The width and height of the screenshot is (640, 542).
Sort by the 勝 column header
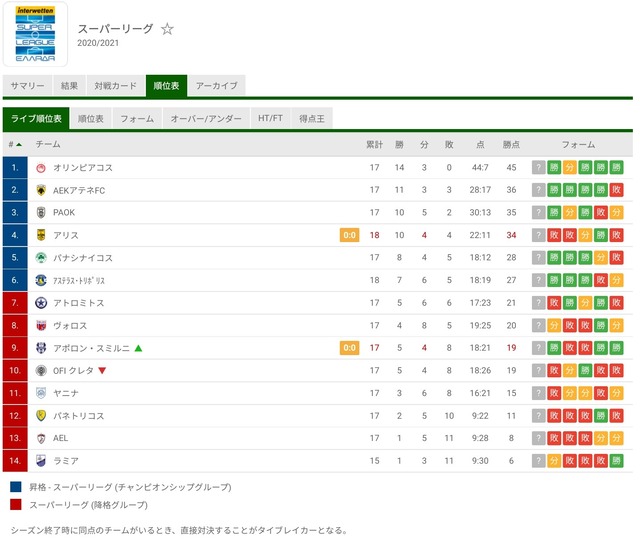[x=399, y=144]
